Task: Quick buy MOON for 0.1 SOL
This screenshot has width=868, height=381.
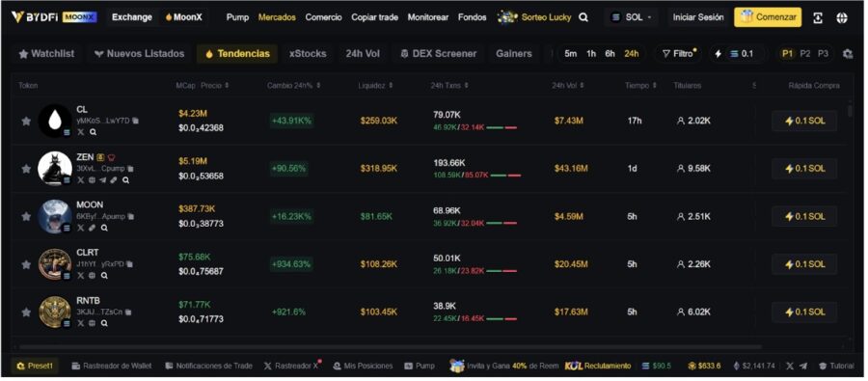Action: tap(804, 216)
